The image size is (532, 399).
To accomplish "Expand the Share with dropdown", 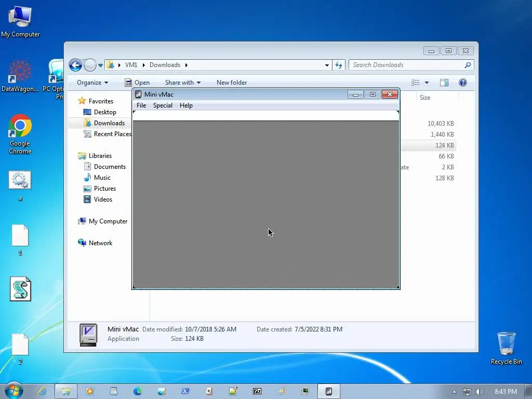I will [x=182, y=83].
